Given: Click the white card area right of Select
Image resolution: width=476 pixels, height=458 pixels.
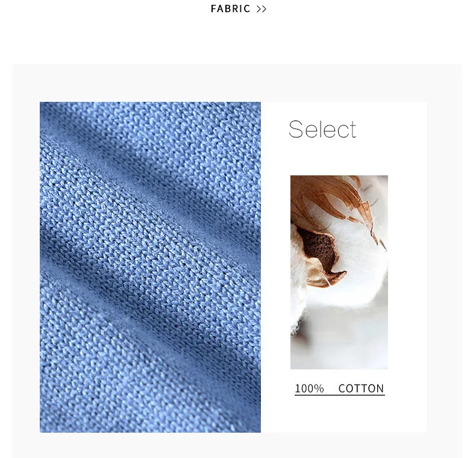Looking at the screenshot, I should 392,129.
